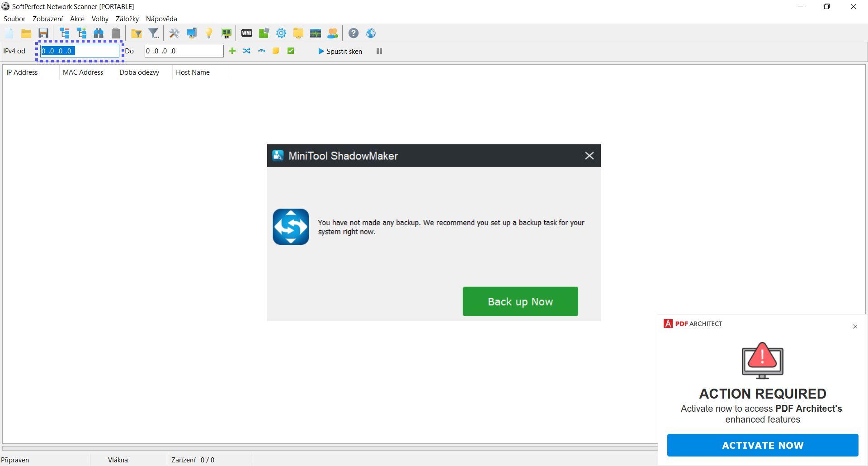This screenshot has width=868, height=466.
Task: Click Back up Now in MiniTool ShadowMaker
Action: [520, 301]
